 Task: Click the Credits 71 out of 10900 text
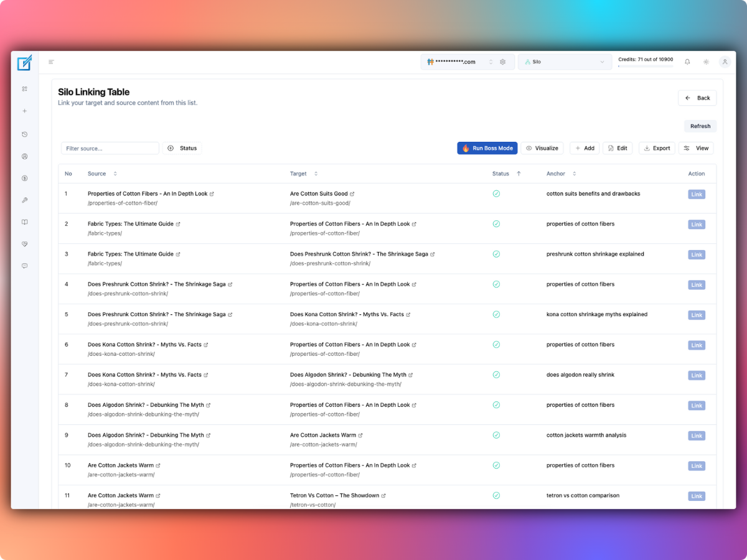tap(646, 59)
